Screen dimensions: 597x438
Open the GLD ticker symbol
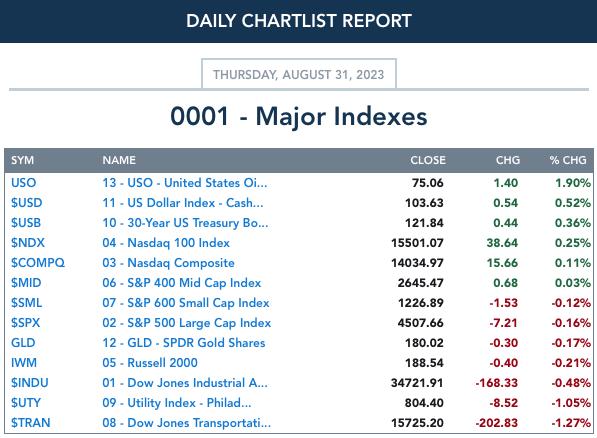coord(23,343)
